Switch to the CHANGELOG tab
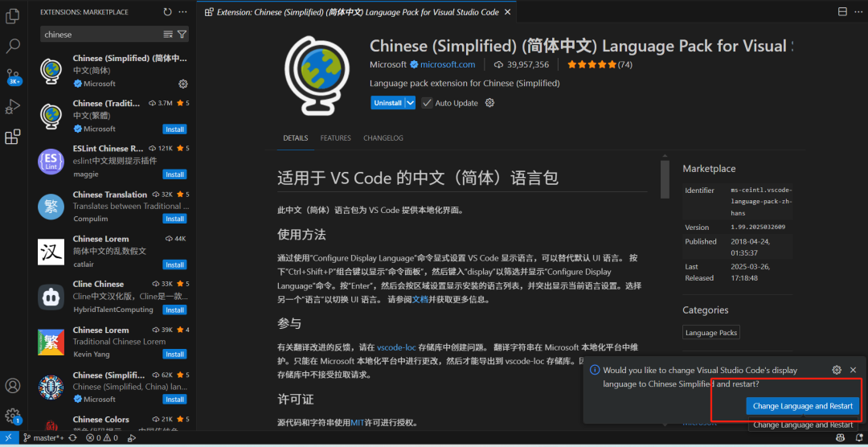 [383, 138]
